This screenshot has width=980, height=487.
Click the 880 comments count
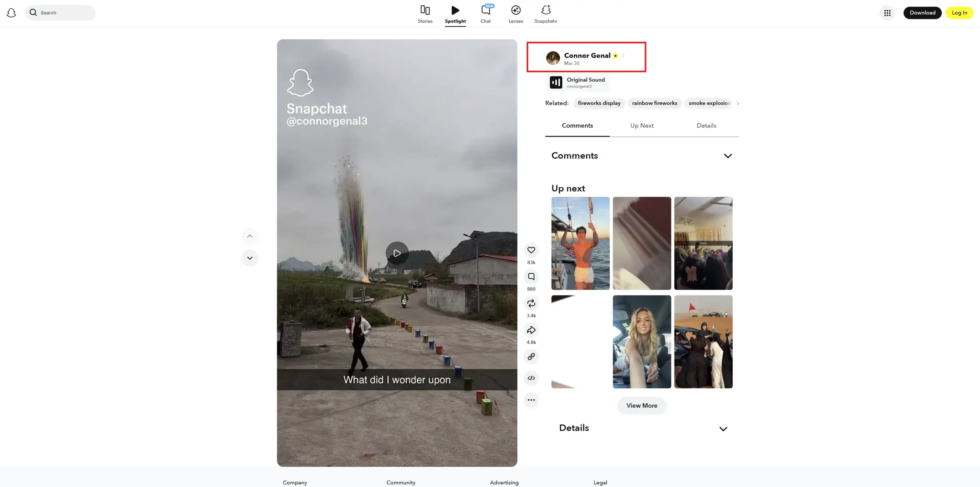[x=531, y=289]
